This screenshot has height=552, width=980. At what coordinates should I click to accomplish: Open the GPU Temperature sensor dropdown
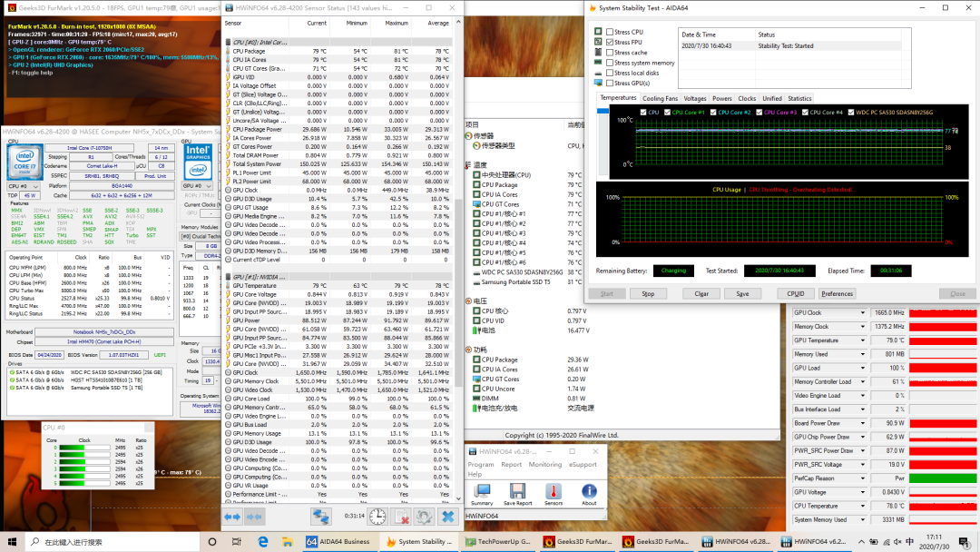pyautogui.click(x=863, y=340)
